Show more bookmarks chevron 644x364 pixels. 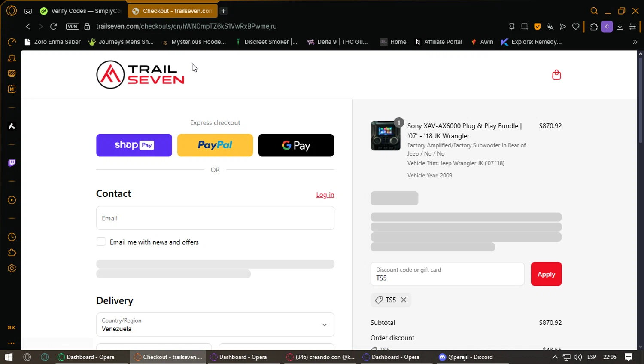point(635,42)
